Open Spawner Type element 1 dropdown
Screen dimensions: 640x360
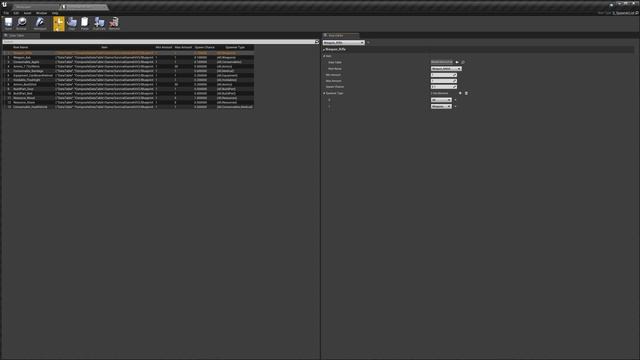(441, 106)
